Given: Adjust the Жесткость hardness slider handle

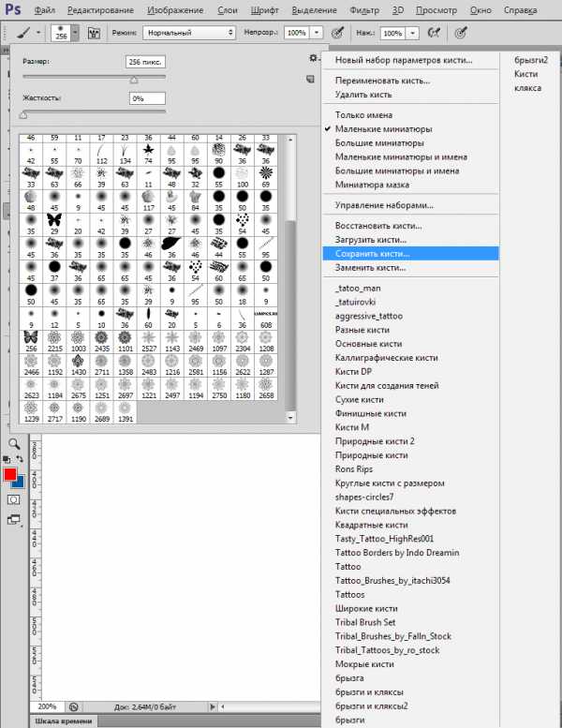Looking at the screenshot, I should [x=24, y=114].
